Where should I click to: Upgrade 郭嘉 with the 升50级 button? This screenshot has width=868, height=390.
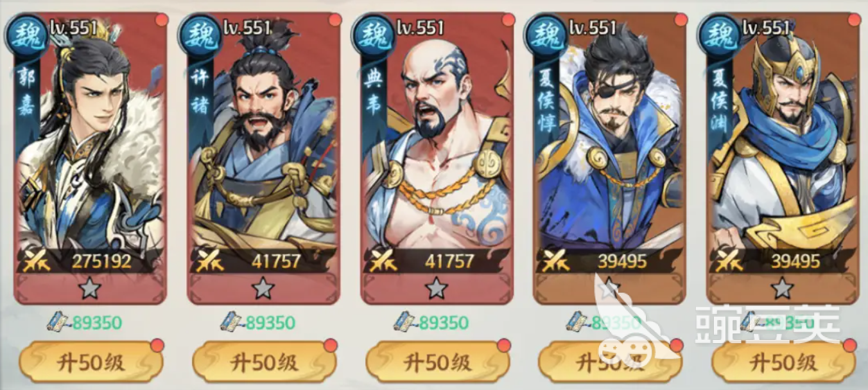[x=91, y=362]
